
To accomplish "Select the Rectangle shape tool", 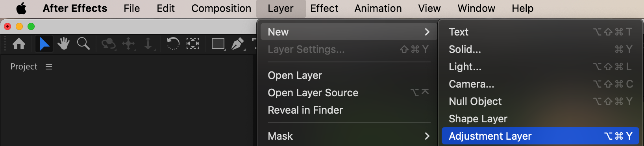I will tap(218, 43).
